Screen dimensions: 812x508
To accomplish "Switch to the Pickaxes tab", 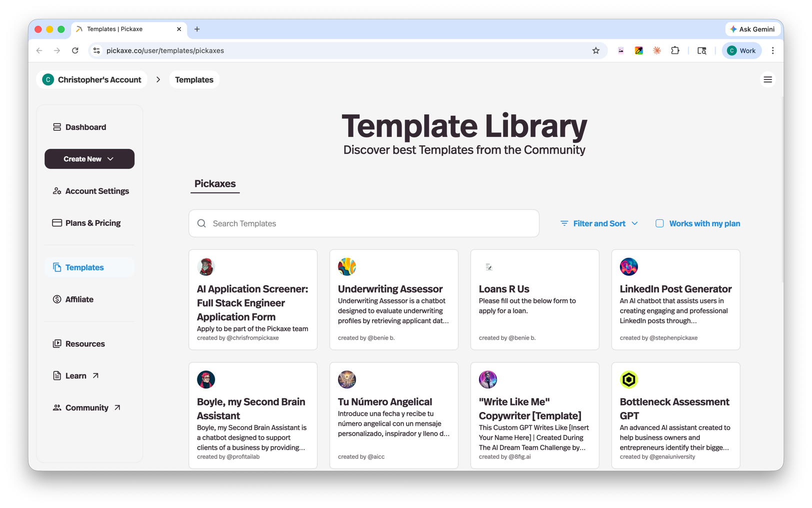I will click(x=215, y=184).
